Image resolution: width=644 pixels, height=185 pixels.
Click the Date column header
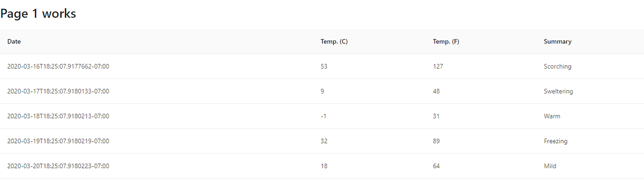pos(14,41)
